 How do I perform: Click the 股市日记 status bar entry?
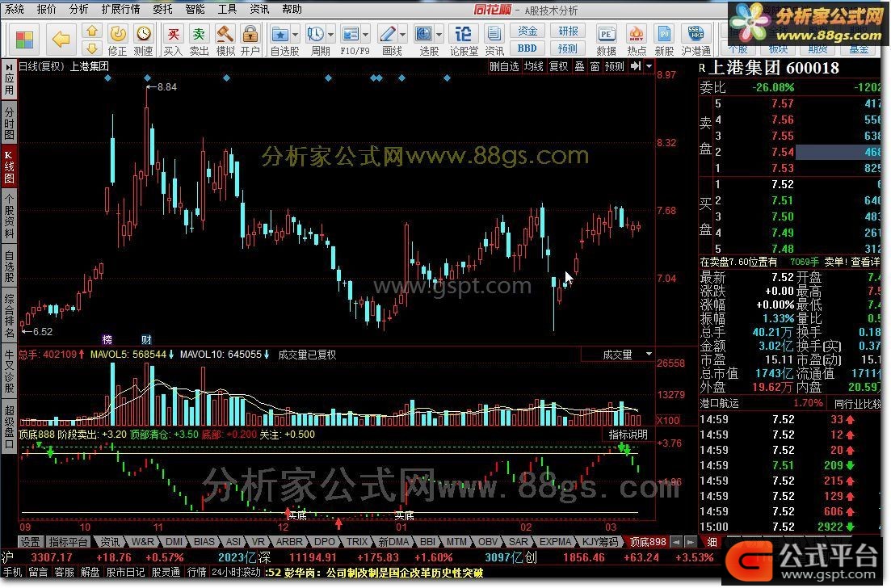tap(125, 572)
